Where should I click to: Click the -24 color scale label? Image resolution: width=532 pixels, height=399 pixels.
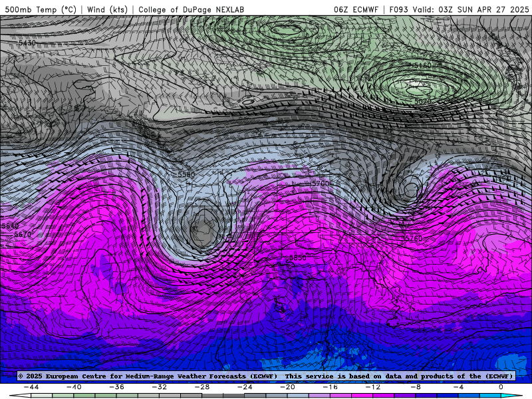245,387
